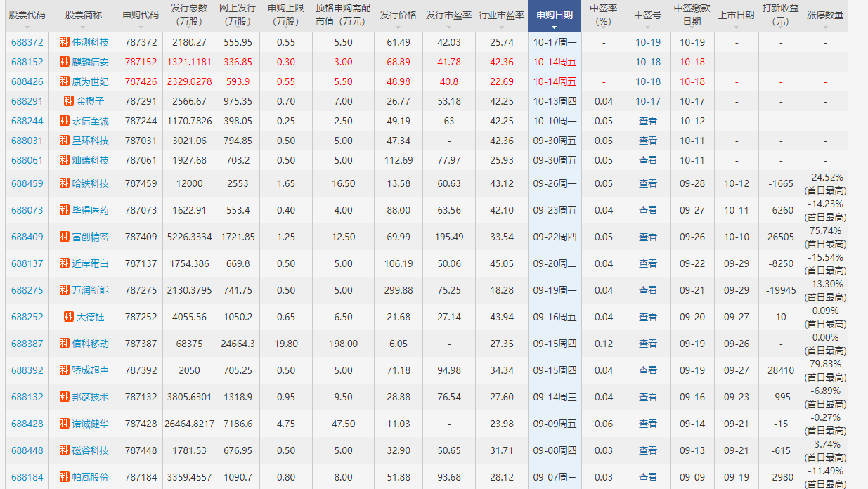Select issue price cell 299.88
The width and height of the screenshot is (868, 489).
398,290
